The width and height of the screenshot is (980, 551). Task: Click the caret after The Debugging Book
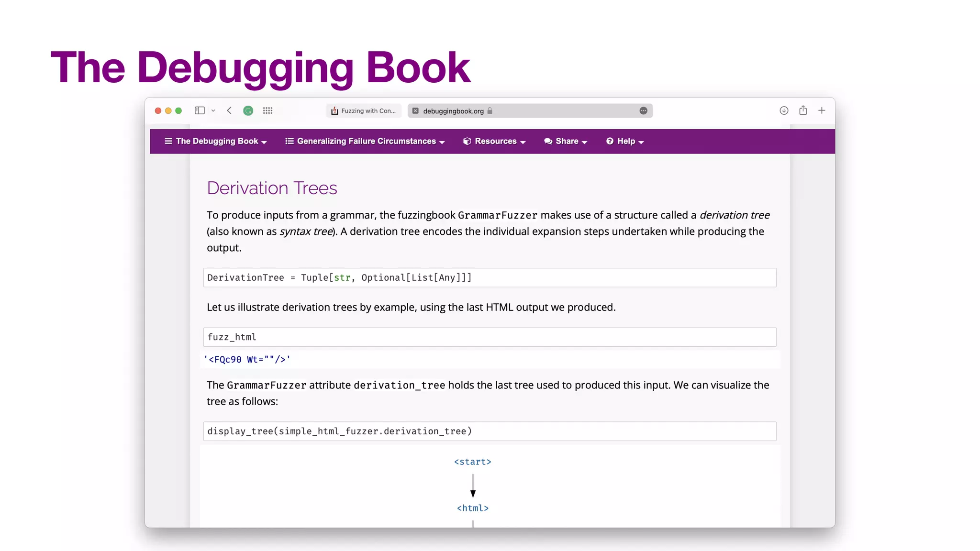pos(264,142)
